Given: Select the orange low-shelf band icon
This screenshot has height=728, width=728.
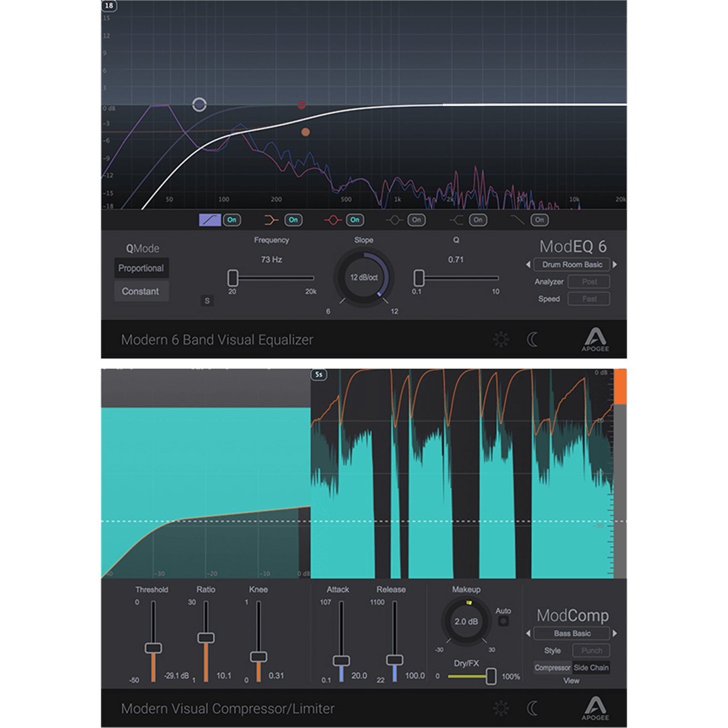Looking at the screenshot, I should coord(271,220).
